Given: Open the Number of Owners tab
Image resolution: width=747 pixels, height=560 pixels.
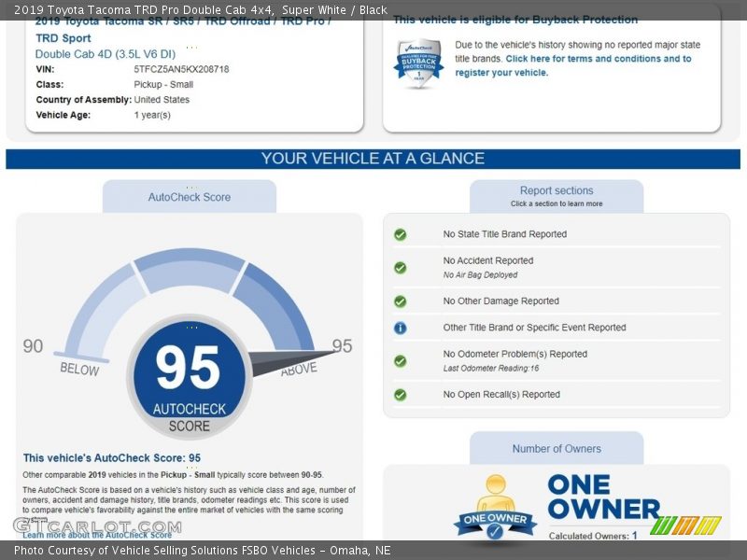Looking at the screenshot, I should tap(557, 449).
